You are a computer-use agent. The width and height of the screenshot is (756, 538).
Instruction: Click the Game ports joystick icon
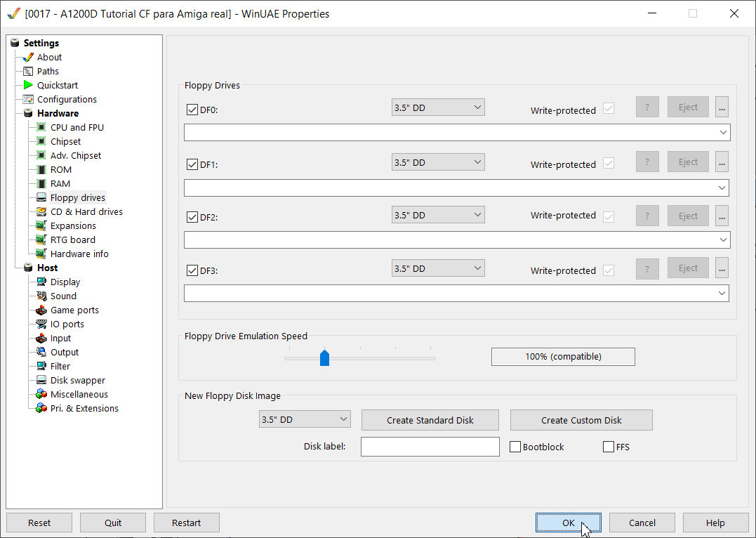41,310
